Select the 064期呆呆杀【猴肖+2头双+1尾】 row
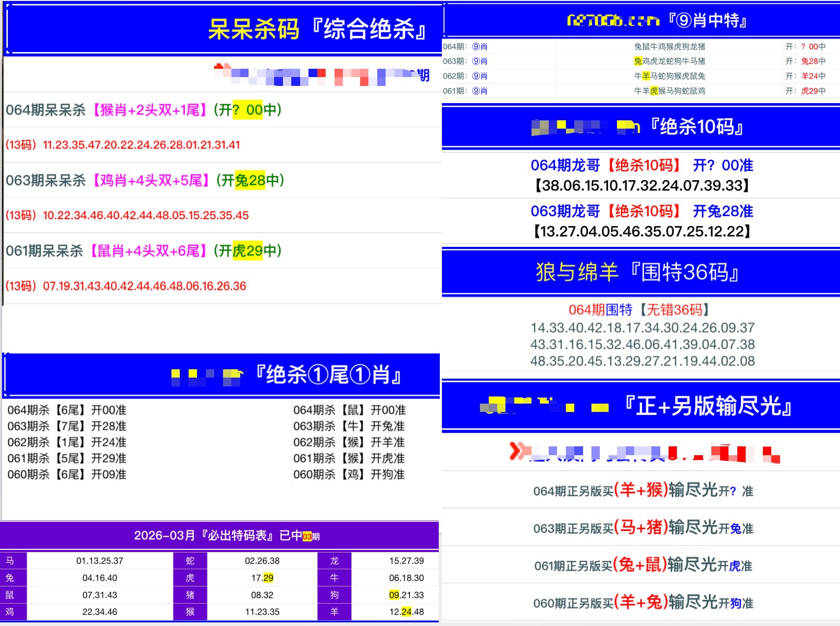 coord(144,110)
